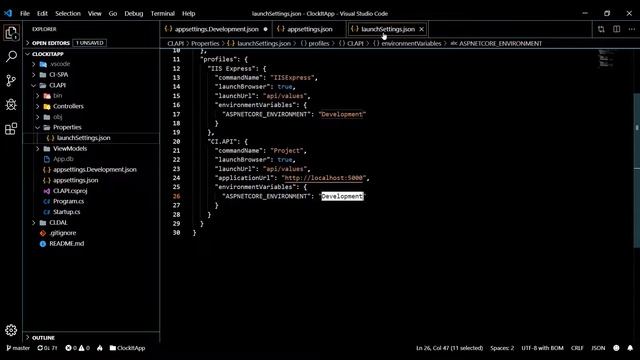Viewport: 640px width, 360px height.
Task: Open App.db file in explorer
Action: tap(63, 159)
